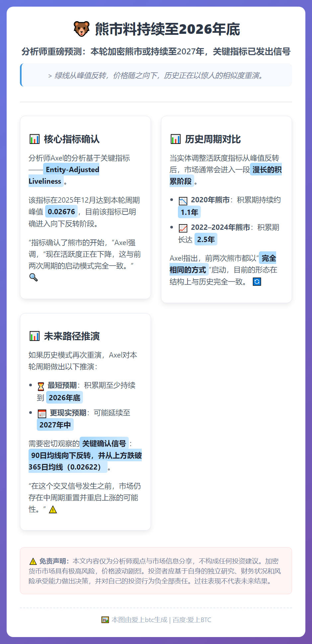Click the warning triangle after 可能性 quote
This screenshot has width=312, height=644.
point(53,509)
